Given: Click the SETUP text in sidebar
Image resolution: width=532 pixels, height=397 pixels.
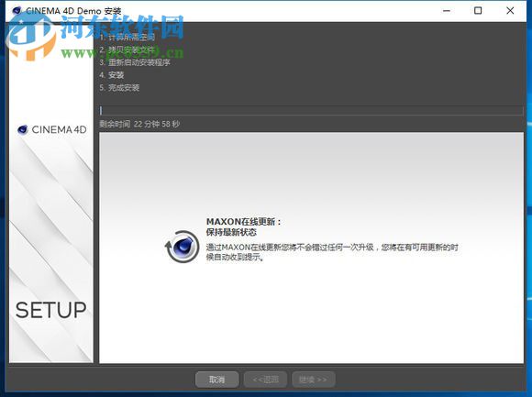Looking at the screenshot, I should [50, 310].
